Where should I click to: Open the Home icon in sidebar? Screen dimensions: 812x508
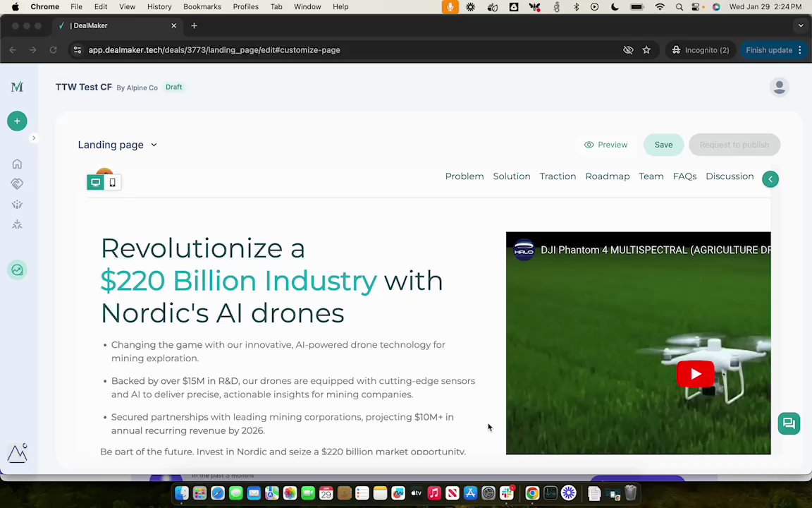(x=17, y=164)
